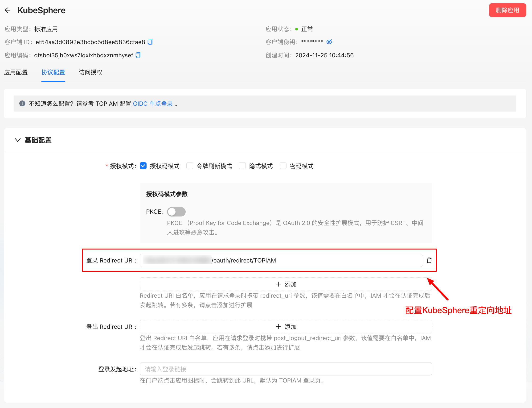Click the plus icon for logout Redirect URI
This screenshot has height=408, width=532.
278,327
